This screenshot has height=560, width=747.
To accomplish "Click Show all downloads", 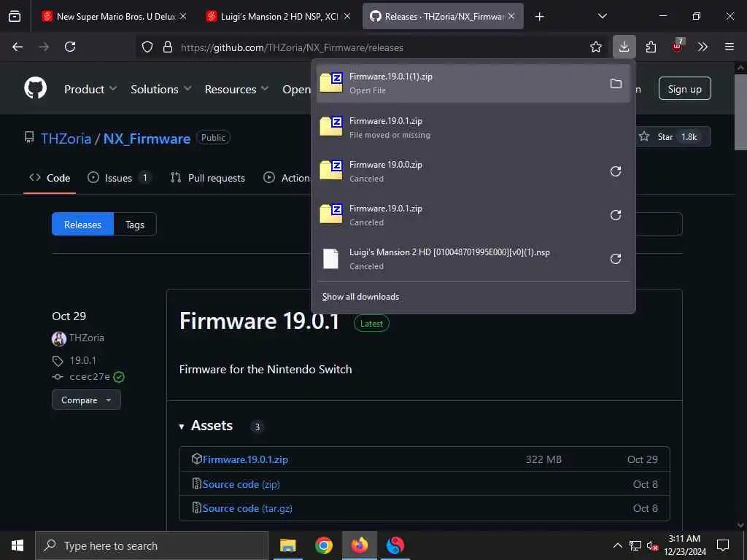I will (360, 297).
